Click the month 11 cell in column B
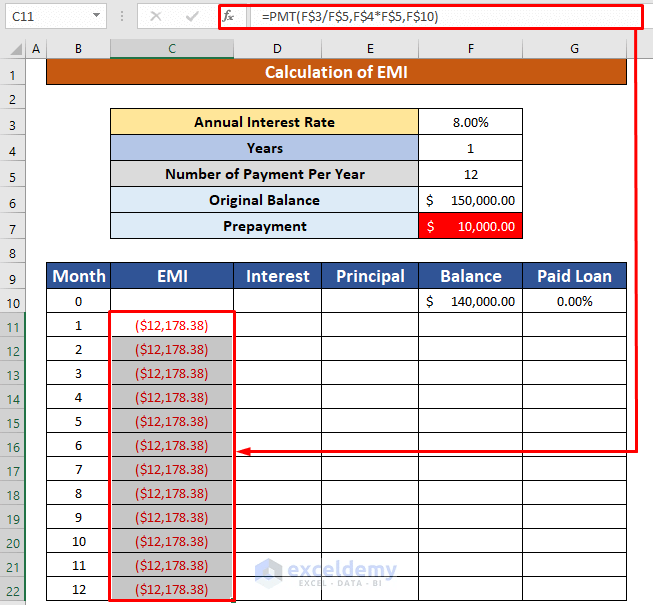Screen dimensions: 653x605 (79, 565)
